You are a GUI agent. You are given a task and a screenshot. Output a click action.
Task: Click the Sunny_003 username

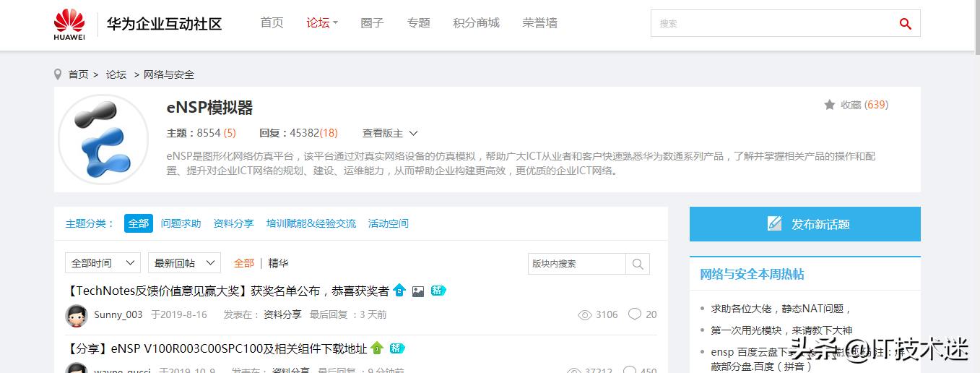[118, 314]
